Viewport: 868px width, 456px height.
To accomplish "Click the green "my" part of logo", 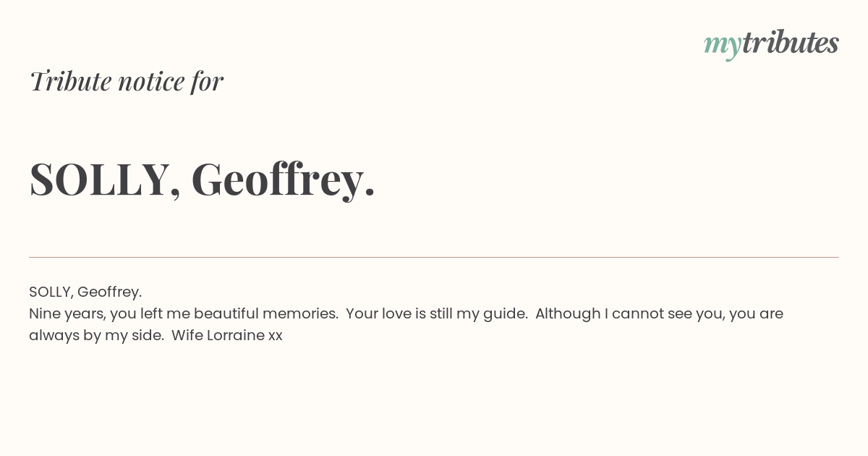I will [723, 46].
